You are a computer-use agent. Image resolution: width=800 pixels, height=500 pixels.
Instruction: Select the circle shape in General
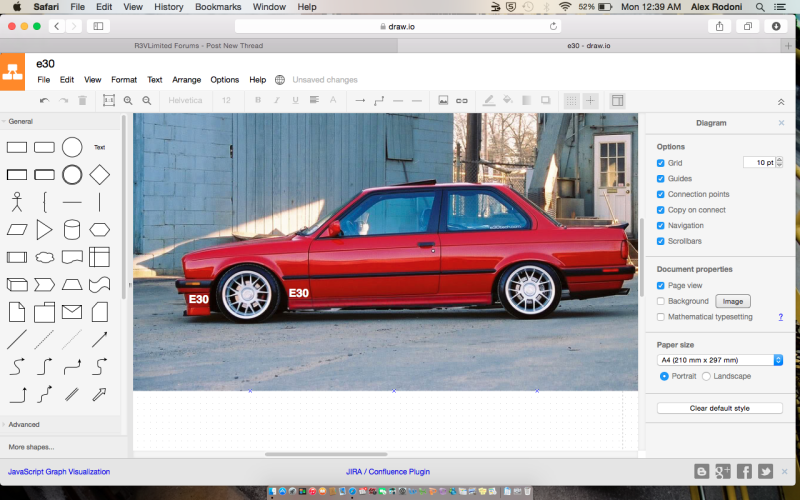(x=72, y=147)
